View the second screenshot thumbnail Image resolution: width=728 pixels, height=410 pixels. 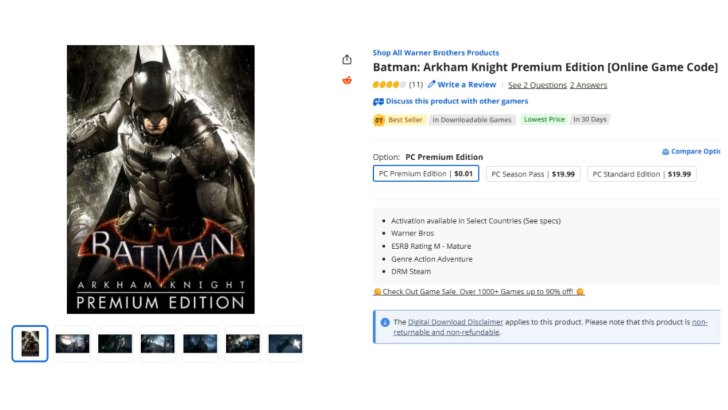click(x=72, y=343)
